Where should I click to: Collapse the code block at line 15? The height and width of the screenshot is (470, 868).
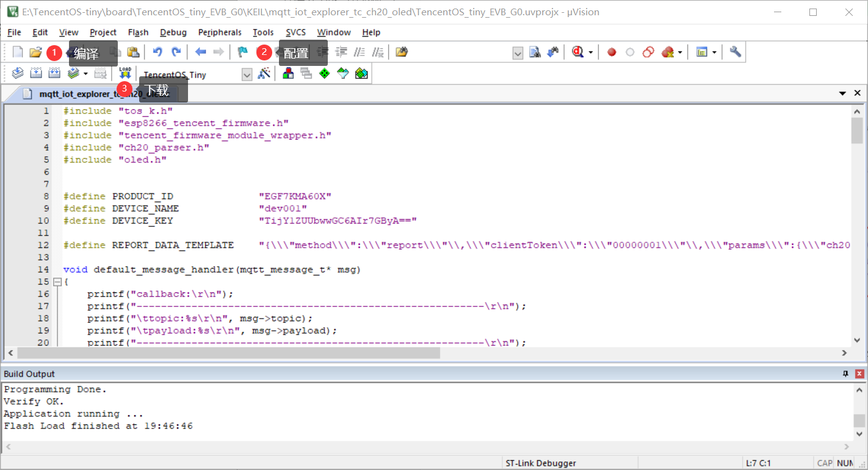pyautogui.click(x=57, y=282)
